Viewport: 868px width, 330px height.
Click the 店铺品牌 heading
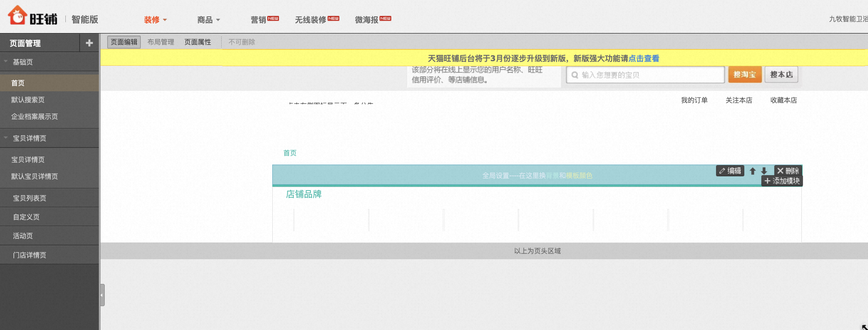coord(304,194)
